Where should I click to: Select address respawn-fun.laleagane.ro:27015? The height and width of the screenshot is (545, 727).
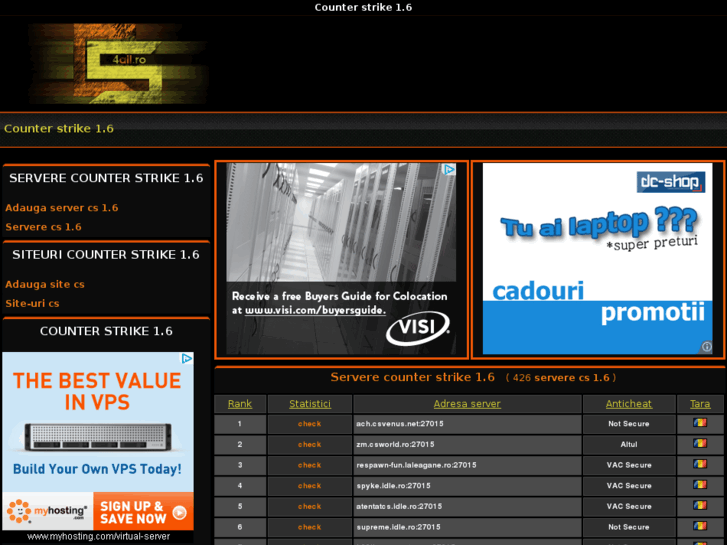coord(416,465)
